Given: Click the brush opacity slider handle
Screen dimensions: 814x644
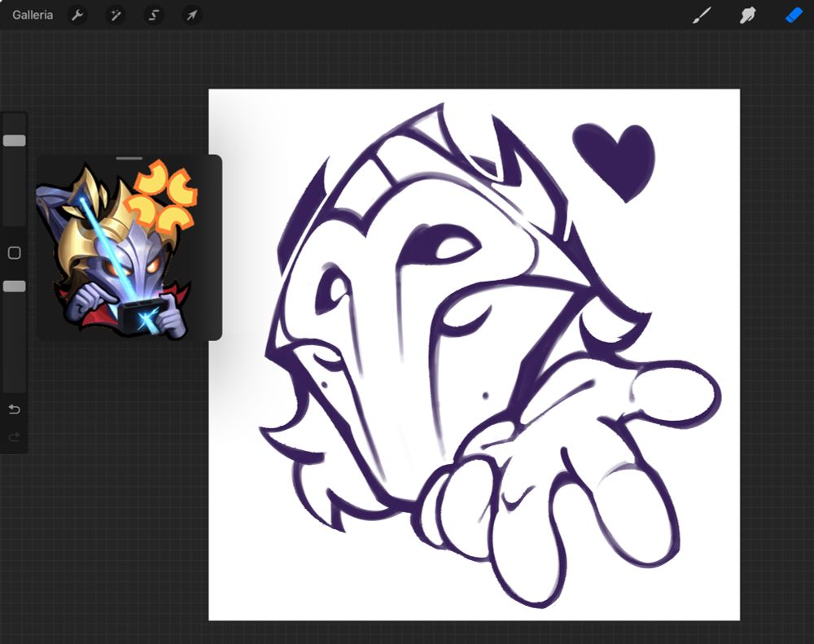Looking at the screenshot, I should [x=14, y=286].
